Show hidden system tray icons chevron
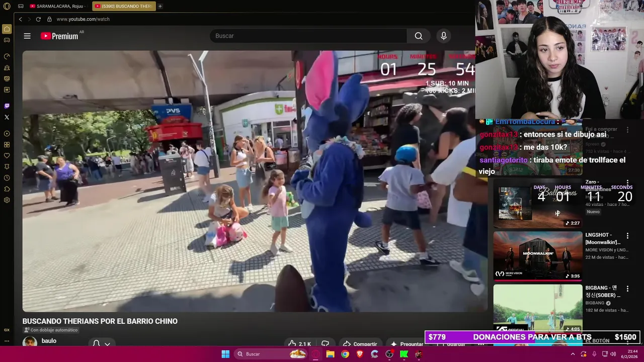 [x=573, y=354]
